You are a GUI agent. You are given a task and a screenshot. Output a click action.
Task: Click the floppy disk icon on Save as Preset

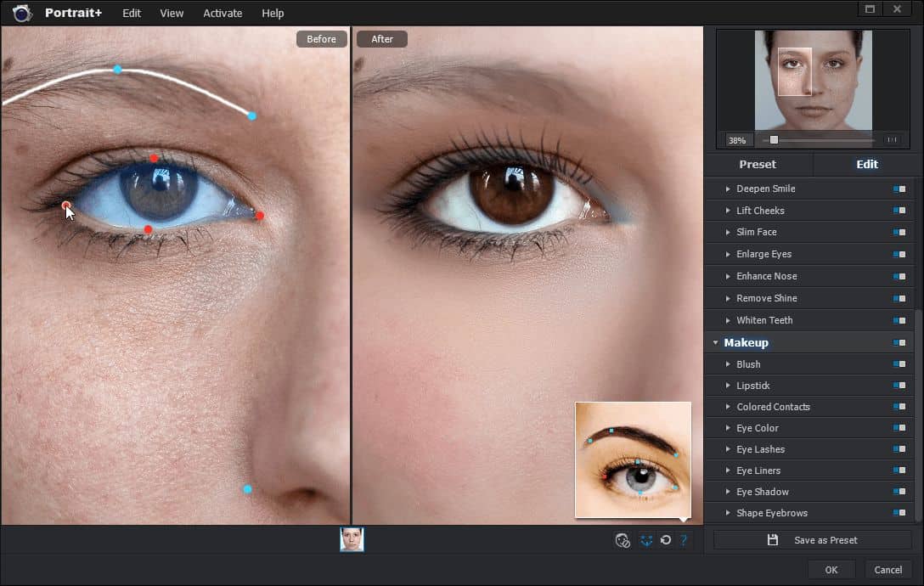(773, 539)
